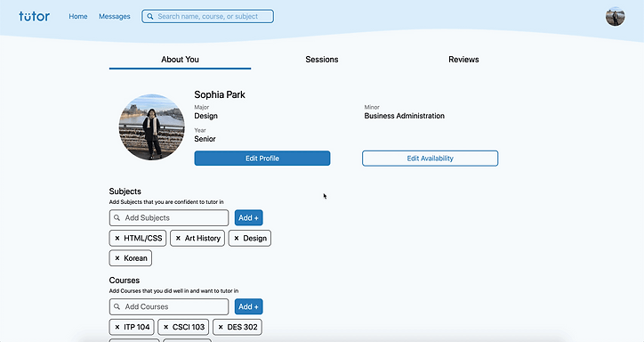Click the Design major value
The height and width of the screenshot is (342, 644).
pos(205,116)
